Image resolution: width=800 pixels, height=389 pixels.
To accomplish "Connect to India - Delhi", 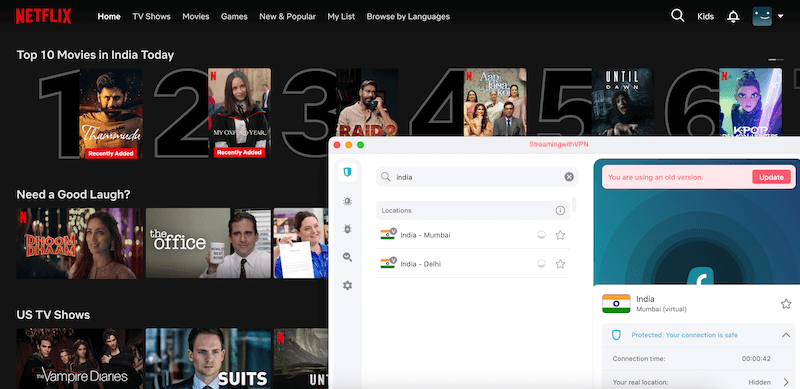I will click(473, 264).
